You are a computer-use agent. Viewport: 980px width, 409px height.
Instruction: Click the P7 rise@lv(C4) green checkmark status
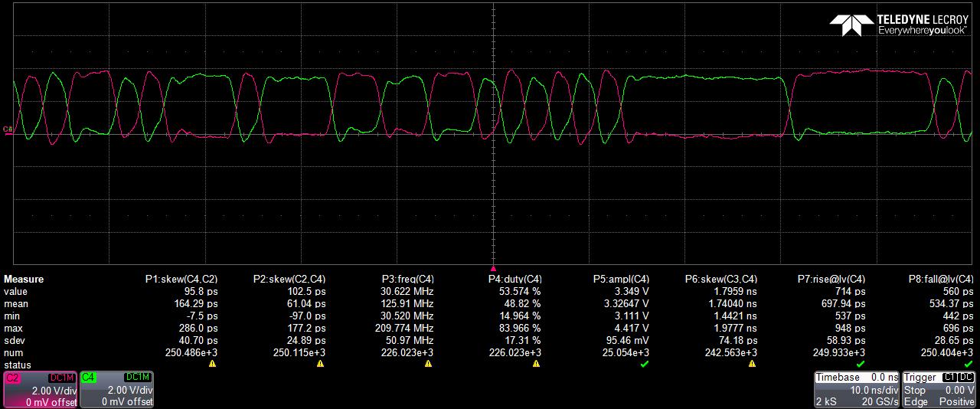point(860,364)
